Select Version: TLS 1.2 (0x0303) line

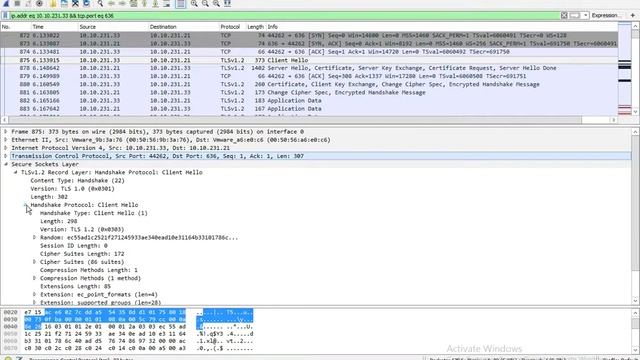[x=82, y=229]
